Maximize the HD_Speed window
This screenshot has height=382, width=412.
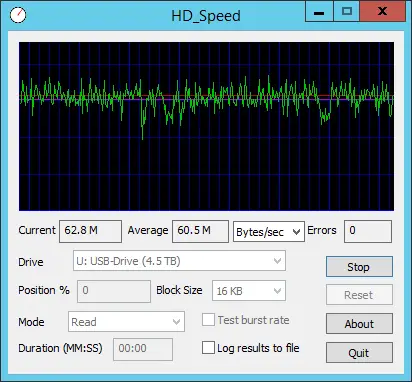click(346, 11)
